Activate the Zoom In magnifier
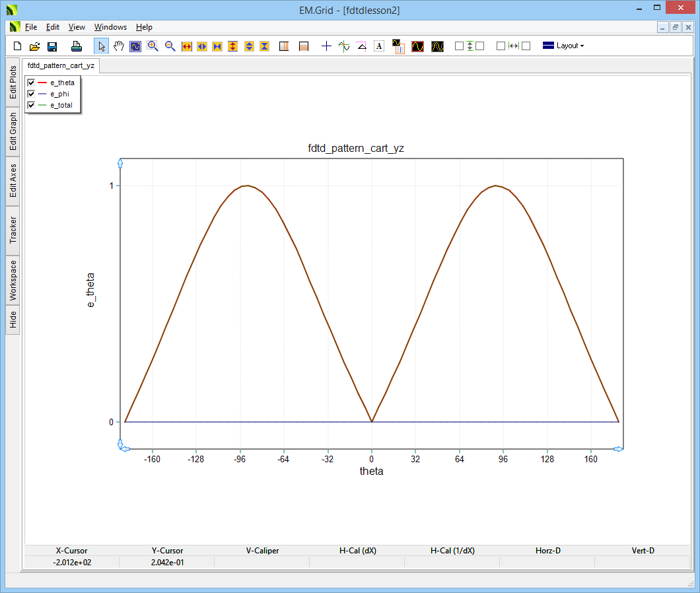 [x=153, y=46]
